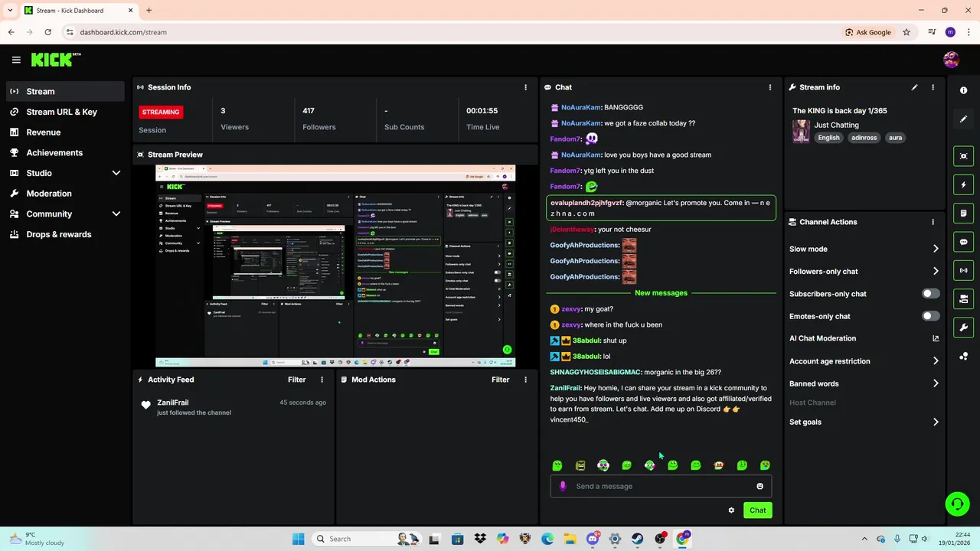Toggle the broadcast signal widget icon

click(963, 270)
